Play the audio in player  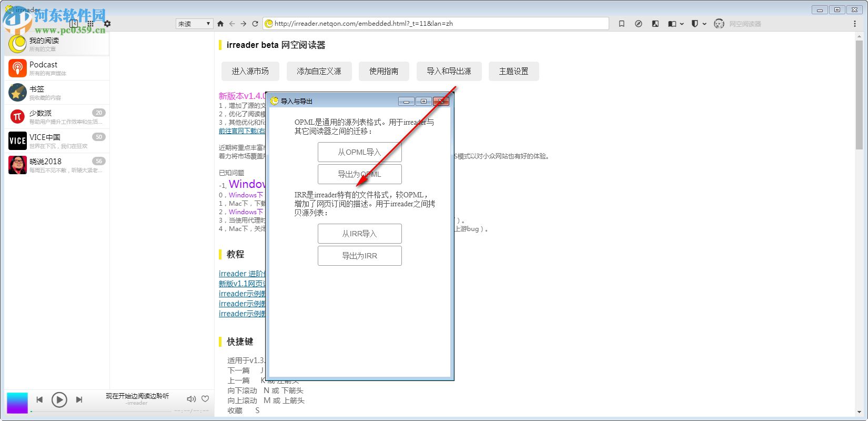coord(59,400)
